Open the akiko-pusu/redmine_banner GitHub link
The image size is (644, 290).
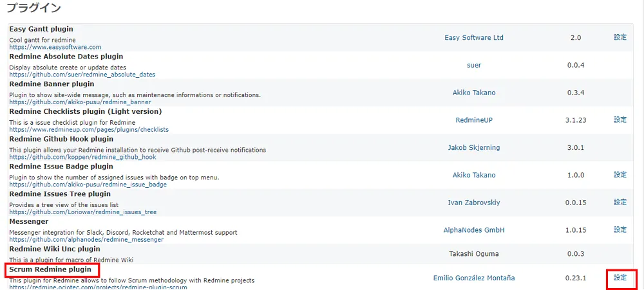click(x=80, y=102)
